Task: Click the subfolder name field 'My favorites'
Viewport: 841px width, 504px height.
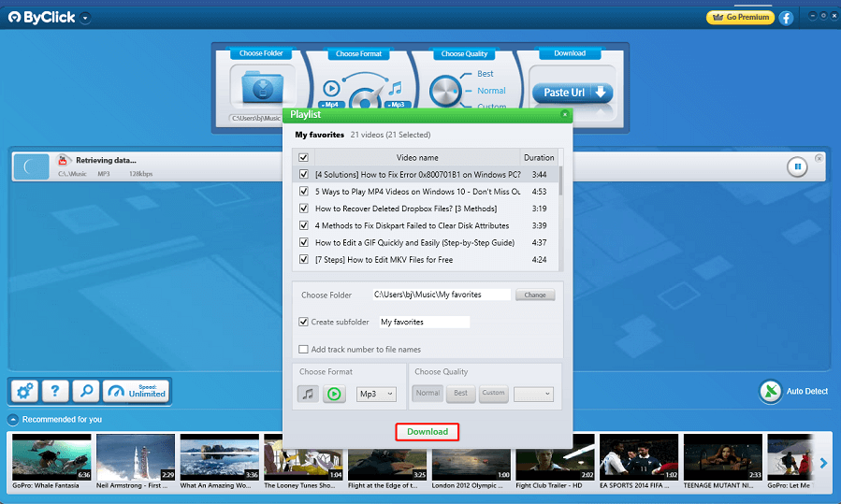Action: point(425,322)
